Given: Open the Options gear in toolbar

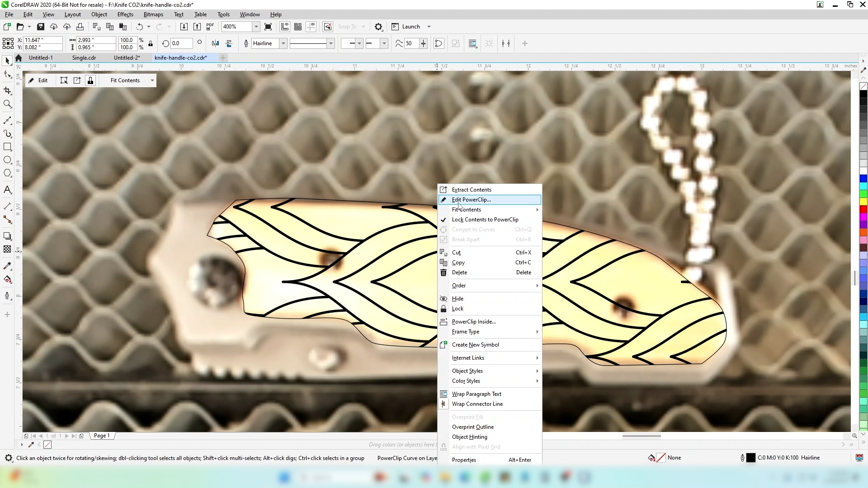Looking at the screenshot, I should pyautogui.click(x=378, y=27).
